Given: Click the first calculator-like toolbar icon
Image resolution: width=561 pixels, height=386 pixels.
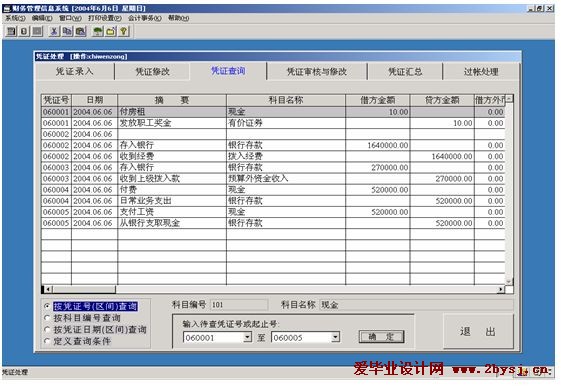Looking at the screenshot, I should coord(11,31).
